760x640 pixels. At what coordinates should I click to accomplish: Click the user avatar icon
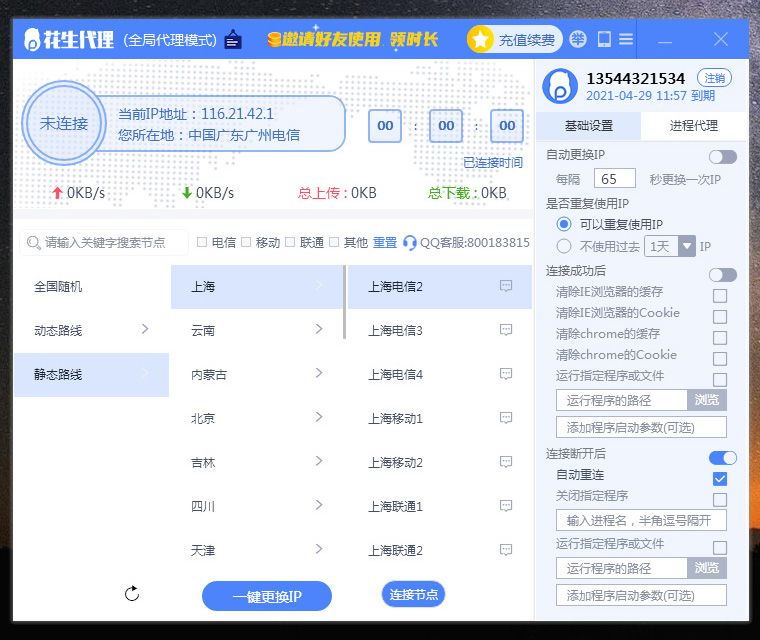560,86
